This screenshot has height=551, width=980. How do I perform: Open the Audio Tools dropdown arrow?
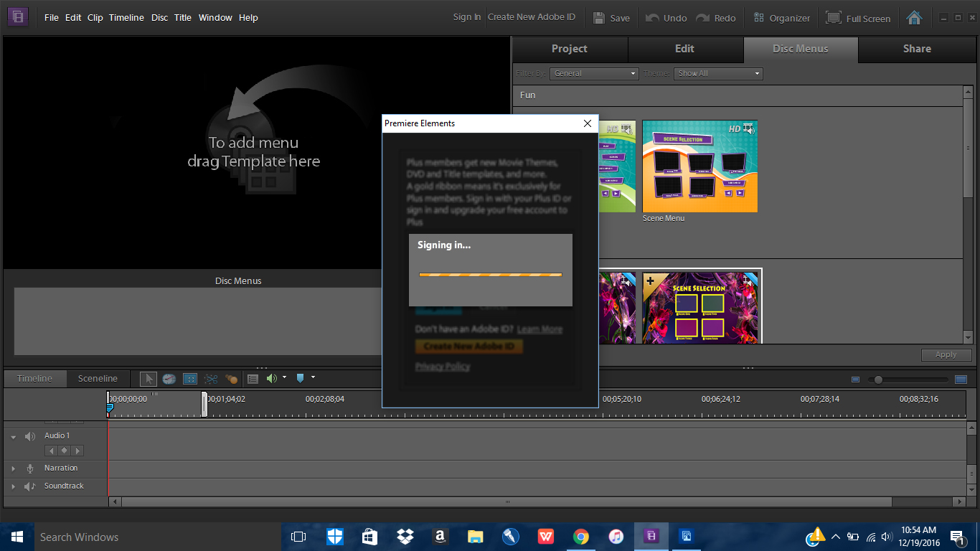284,377
